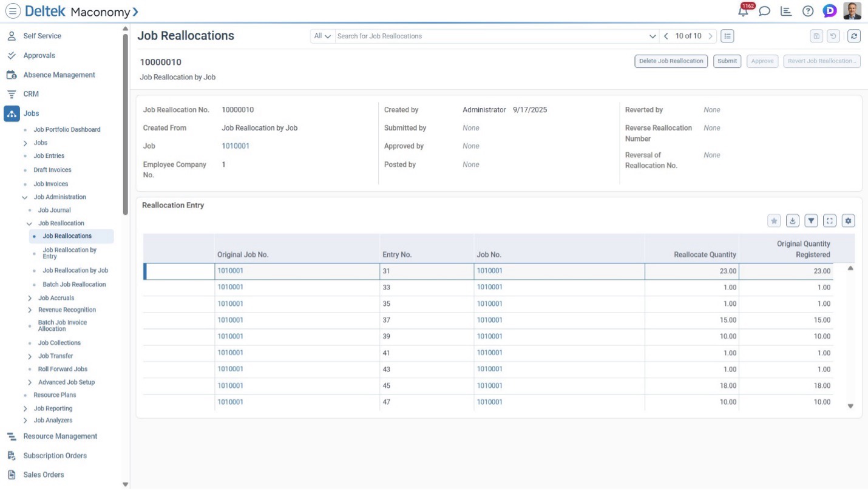Select Batch Job Reallocation menu item
The height and width of the screenshot is (491, 868).
tap(74, 285)
